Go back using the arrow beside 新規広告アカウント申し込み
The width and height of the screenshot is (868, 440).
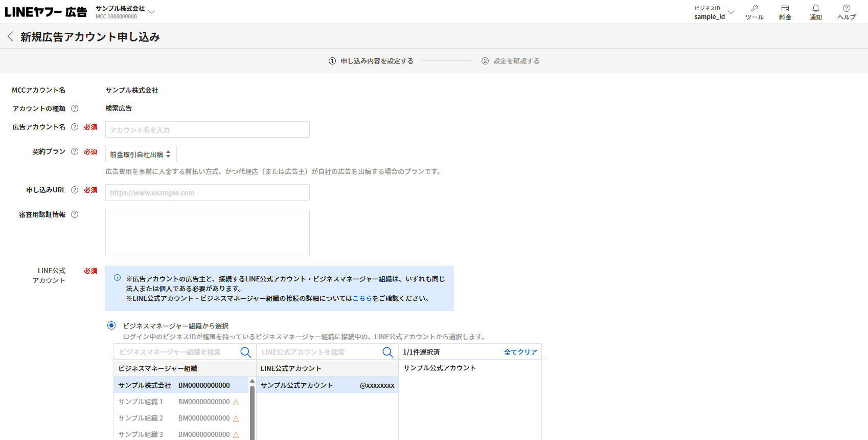(10, 36)
